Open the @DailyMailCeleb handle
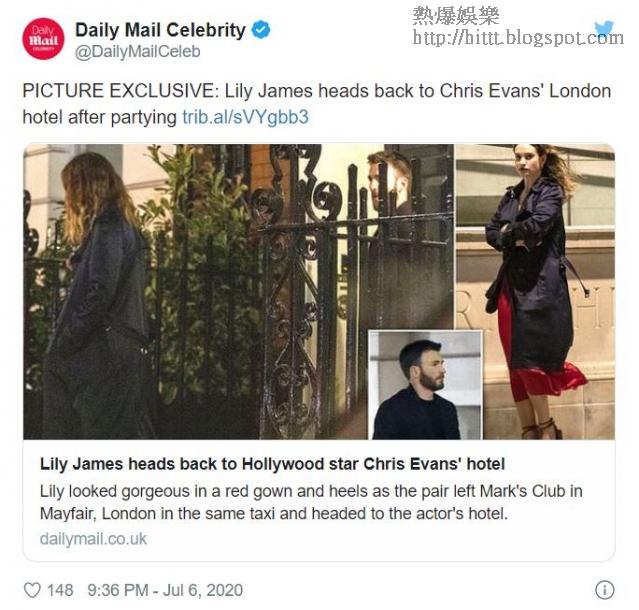This screenshot has height=610, width=639. (138, 52)
